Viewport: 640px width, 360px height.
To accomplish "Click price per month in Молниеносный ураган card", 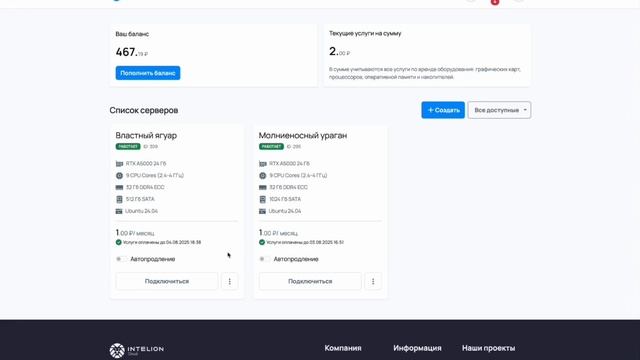I will tap(278, 233).
